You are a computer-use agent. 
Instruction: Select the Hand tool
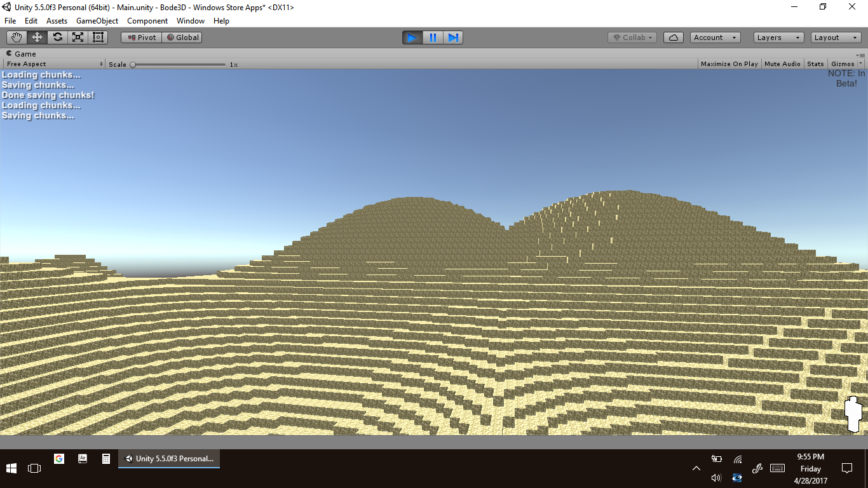pos(17,37)
